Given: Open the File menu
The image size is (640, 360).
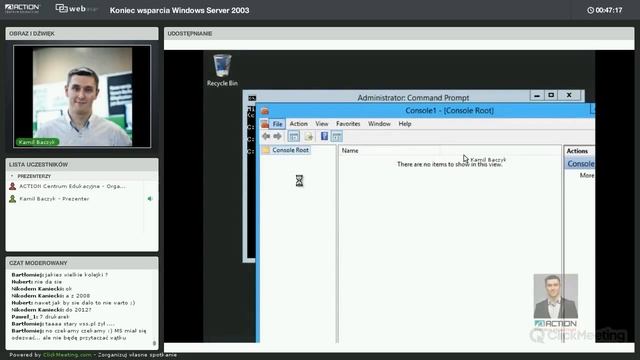Looking at the screenshot, I should [278, 124].
